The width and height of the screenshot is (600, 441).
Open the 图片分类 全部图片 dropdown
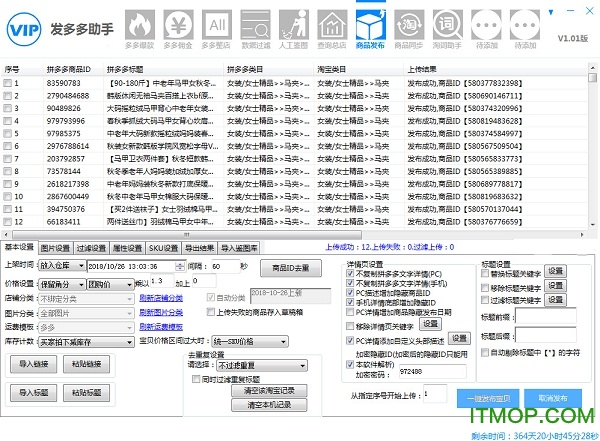click(x=86, y=313)
